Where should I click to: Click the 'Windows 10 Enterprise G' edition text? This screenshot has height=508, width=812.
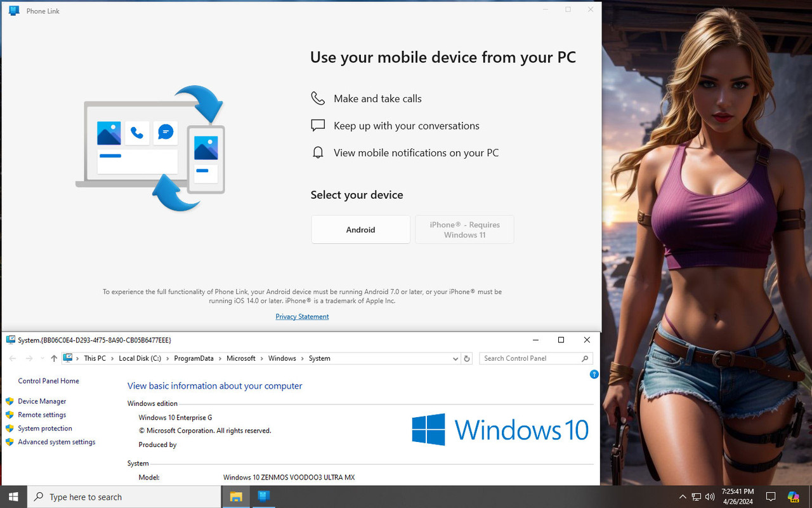point(175,417)
